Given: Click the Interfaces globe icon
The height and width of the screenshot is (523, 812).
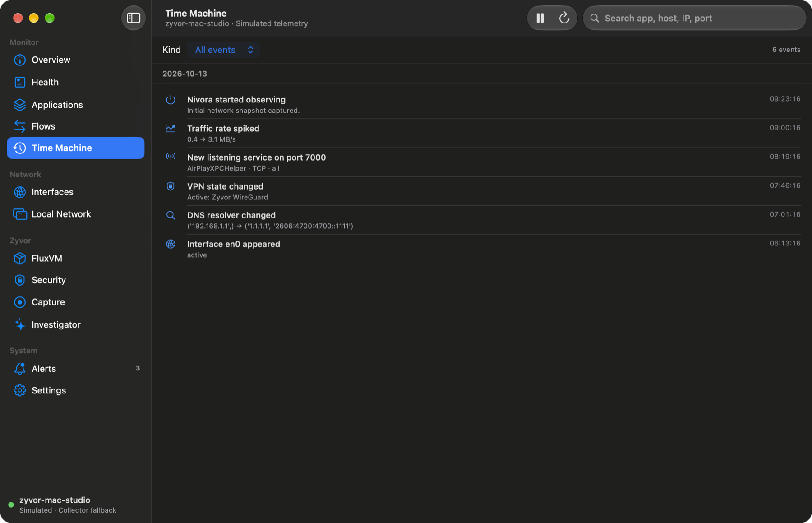Looking at the screenshot, I should pyautogui.click(x=20, y=192).
